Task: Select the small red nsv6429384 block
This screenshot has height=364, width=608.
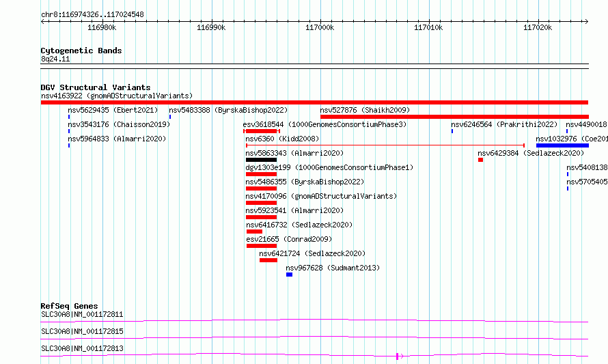Action: [x=480, y=160]
